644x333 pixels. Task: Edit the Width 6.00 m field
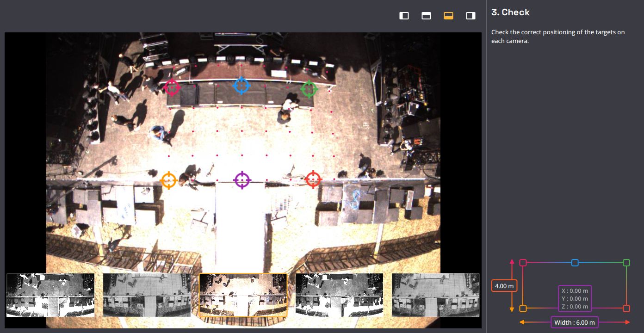[x=575, y=322]
